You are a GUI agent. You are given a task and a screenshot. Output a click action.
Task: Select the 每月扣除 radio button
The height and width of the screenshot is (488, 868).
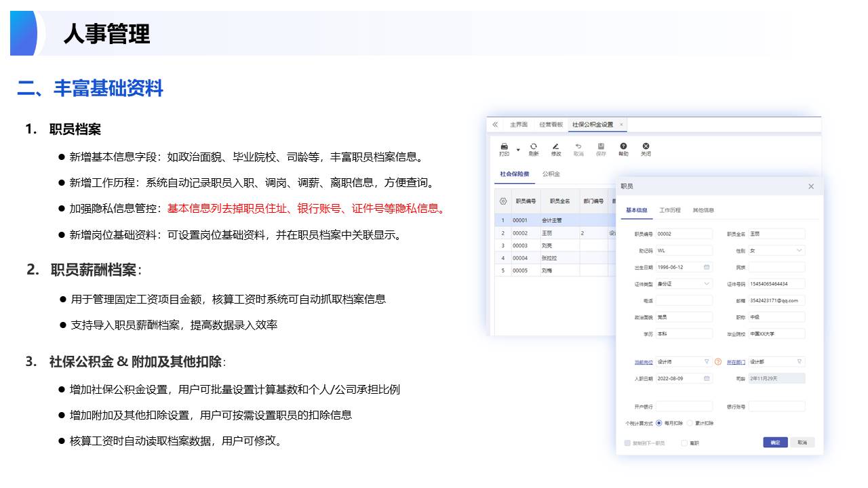tap(658, 423)
